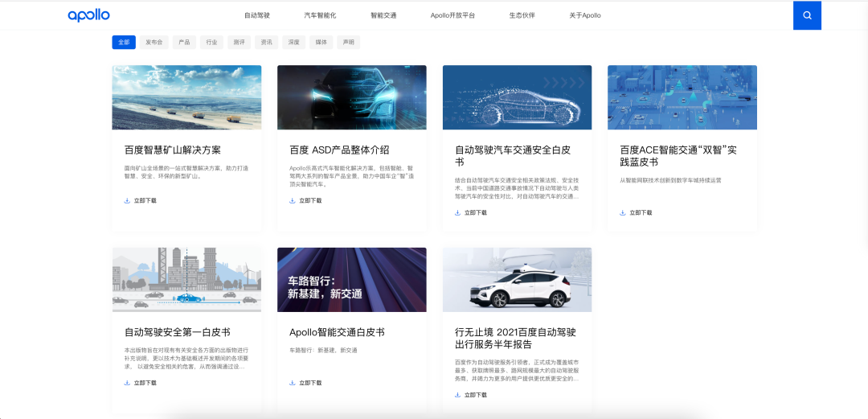Open search with the blue magnifier button
Viewport: 868px width, 419px height.
807,15
